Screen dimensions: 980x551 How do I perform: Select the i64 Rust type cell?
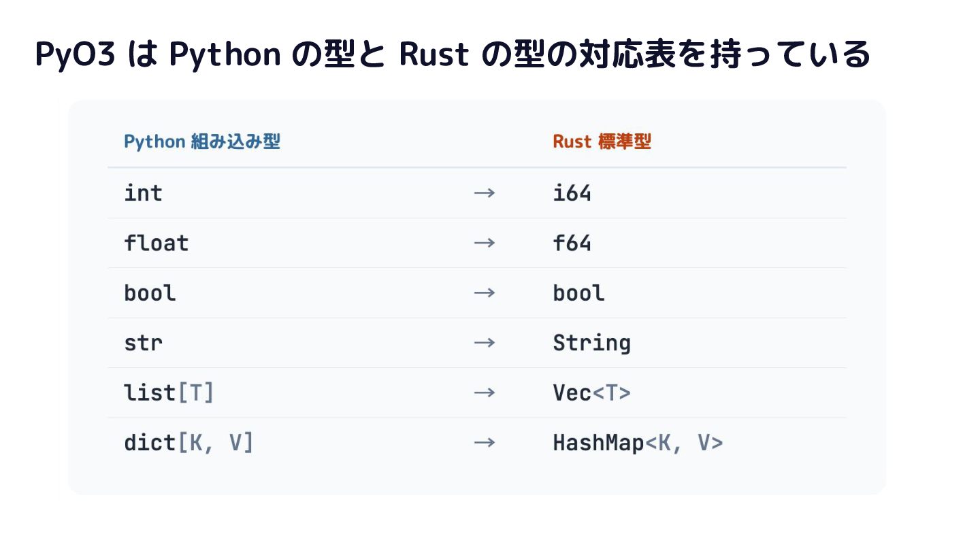coord(572,193)
